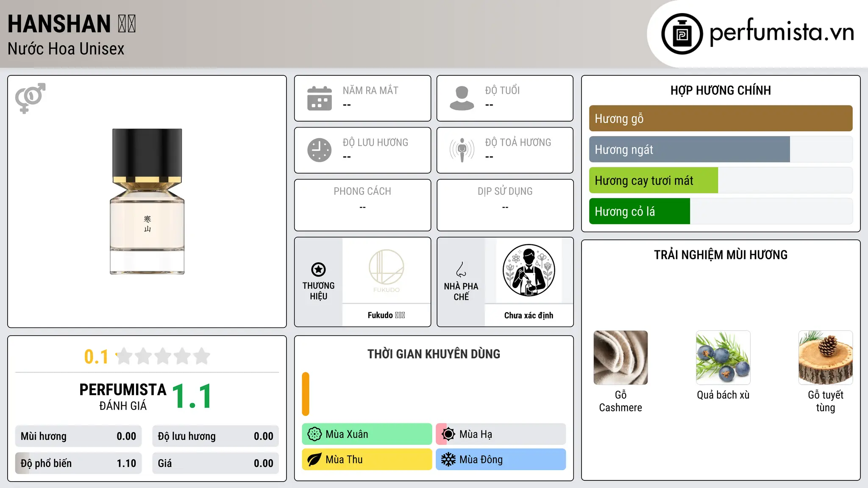
Task: Click the Độ lưu hương score row
Action: point(216,436)
